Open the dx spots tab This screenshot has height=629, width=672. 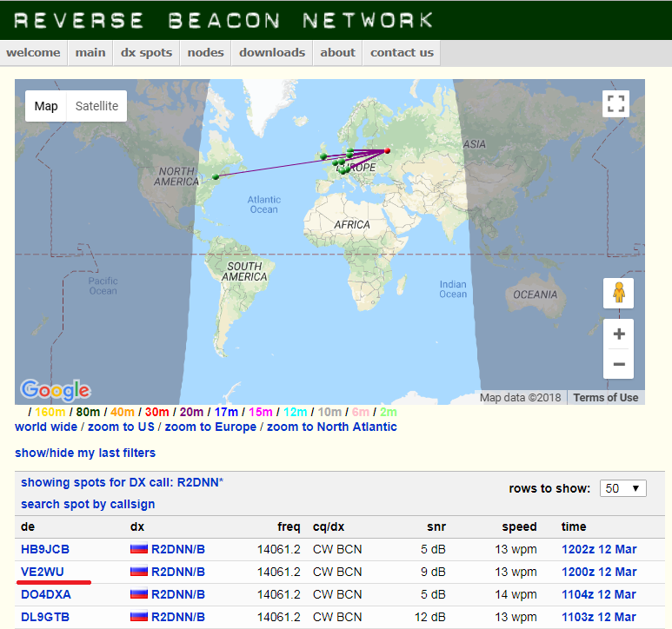[x=147, y=53]
